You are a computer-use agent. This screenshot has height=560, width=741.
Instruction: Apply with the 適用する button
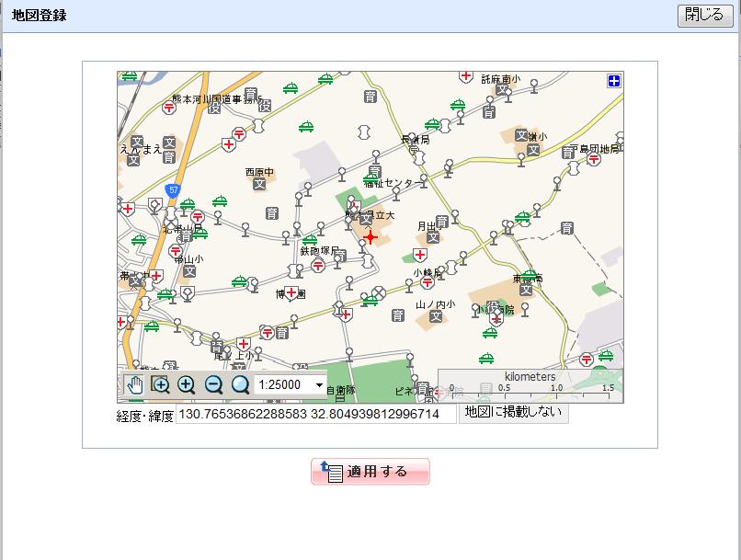pyautogui.click(x=370, y=471)
